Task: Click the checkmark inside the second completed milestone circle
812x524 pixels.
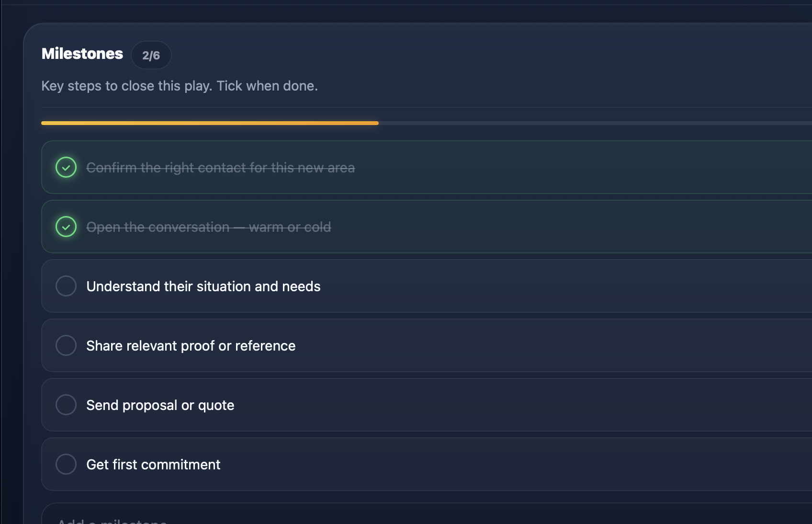Action: (x=66, y=227)
